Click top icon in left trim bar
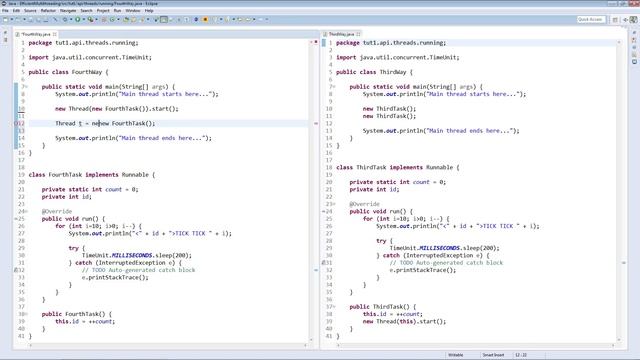Viewport: 640px width, 360px height. pos(5,33)
